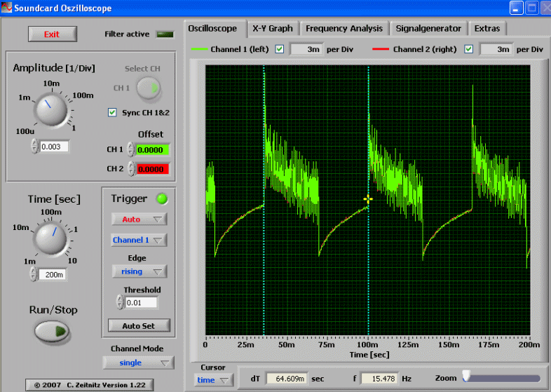The height and width of the screenshot is (392, 551).
Task: Click the Auto Set button
Action: [139, 326]
